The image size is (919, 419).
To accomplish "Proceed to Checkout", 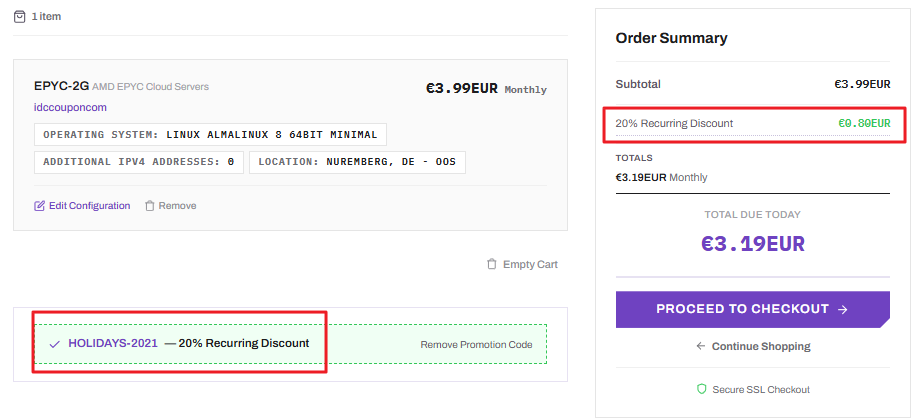I will click(x=753, y=309).
